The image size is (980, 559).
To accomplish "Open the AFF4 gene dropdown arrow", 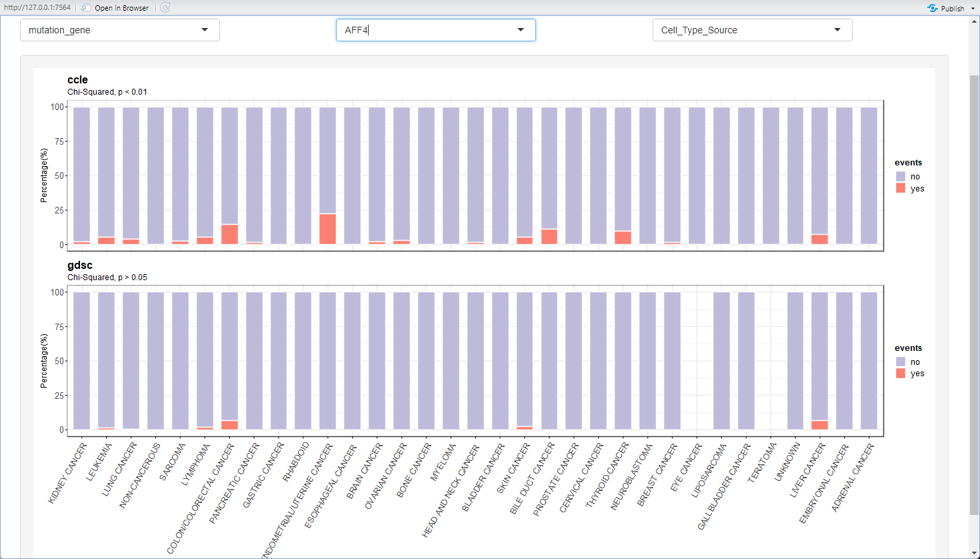I will pyautogui.click(x=521, y=30).
